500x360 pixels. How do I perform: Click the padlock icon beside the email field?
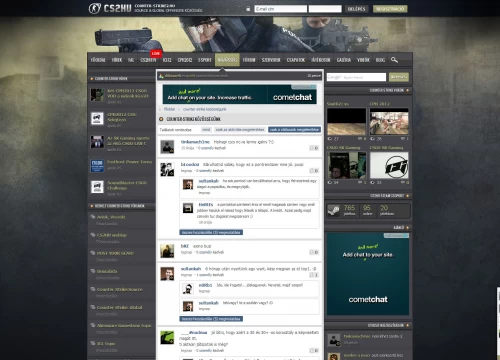pos(248,9)
